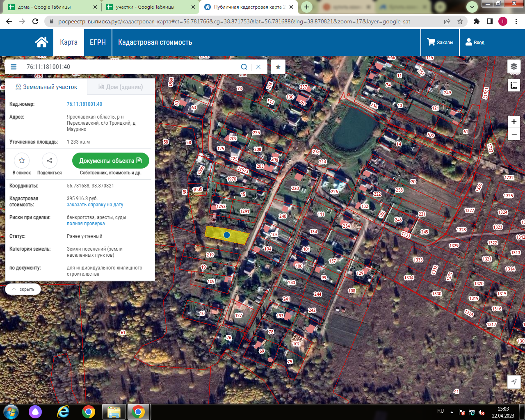525x420 pixels.
Task: Reload the current page
Action: pyautogui.click(x=35, y=21)
